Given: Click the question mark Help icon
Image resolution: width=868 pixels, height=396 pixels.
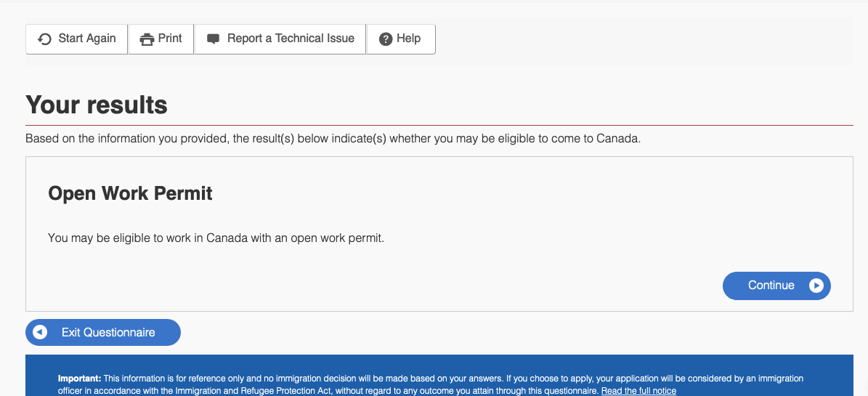Looking at the screenshot, I should [386, 39].
